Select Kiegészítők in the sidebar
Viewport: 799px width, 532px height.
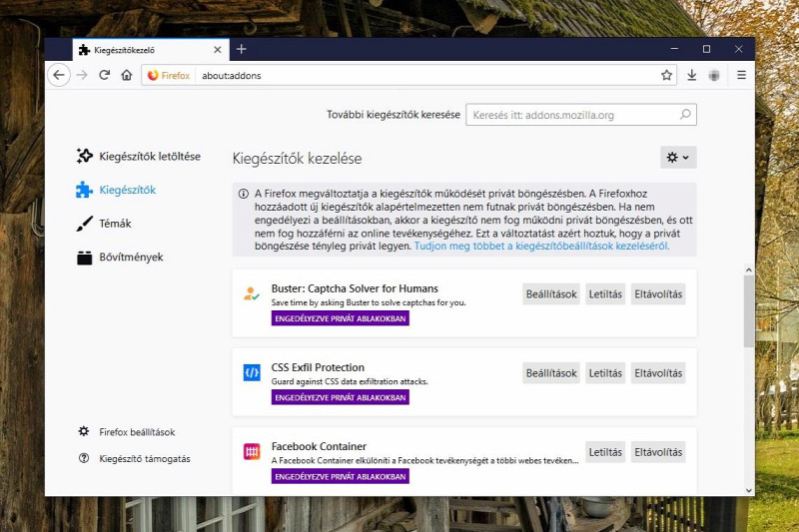(x=116, y=190)
